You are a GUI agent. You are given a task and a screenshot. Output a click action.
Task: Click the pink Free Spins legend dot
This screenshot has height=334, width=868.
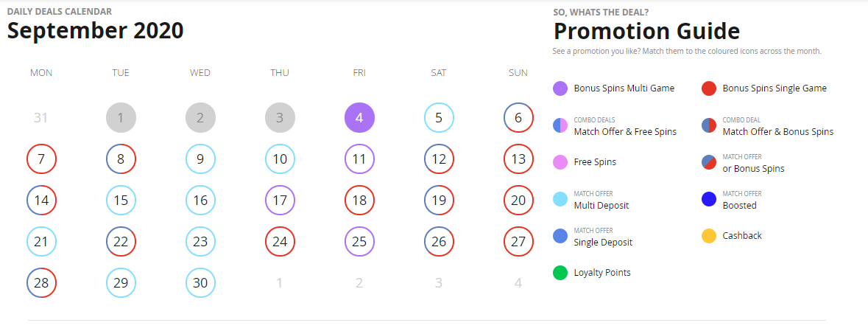pyautogui.click(x=560, y=162)
